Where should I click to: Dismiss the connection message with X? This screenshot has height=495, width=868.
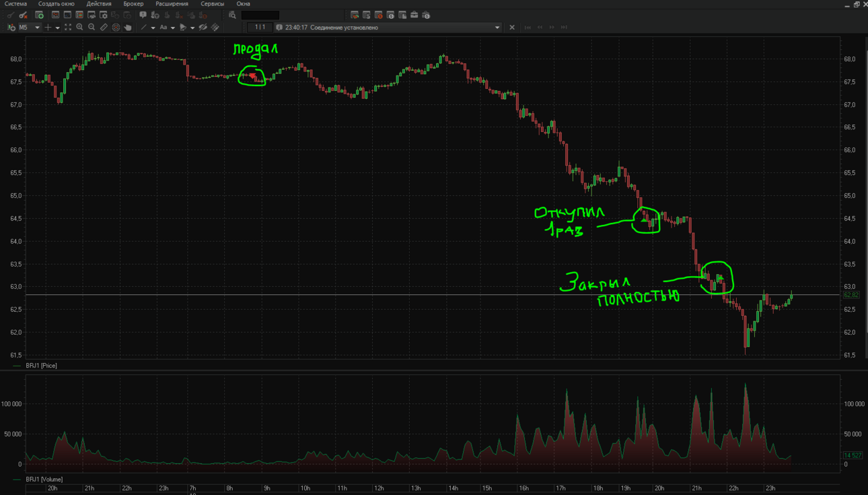pyautogui.click(x=512, y=28)
